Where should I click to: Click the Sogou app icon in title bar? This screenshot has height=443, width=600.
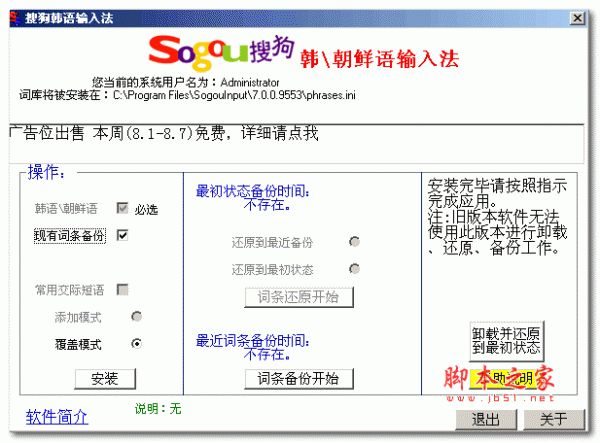pyautogui.click(x=15, y=18)
